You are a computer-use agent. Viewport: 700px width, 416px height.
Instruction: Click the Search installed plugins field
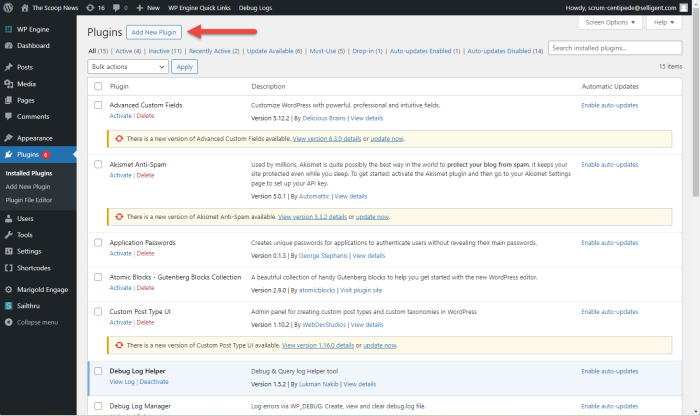click(615, 47)
